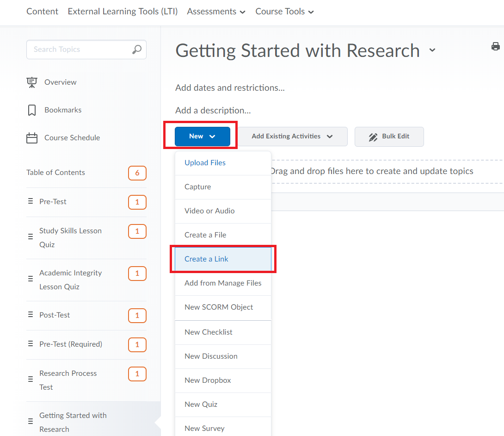Image resolution: width=504 pixels, height=436 pixels.
Task: Click the Course Schedule calendar icon
Action: tap(32, 138)
